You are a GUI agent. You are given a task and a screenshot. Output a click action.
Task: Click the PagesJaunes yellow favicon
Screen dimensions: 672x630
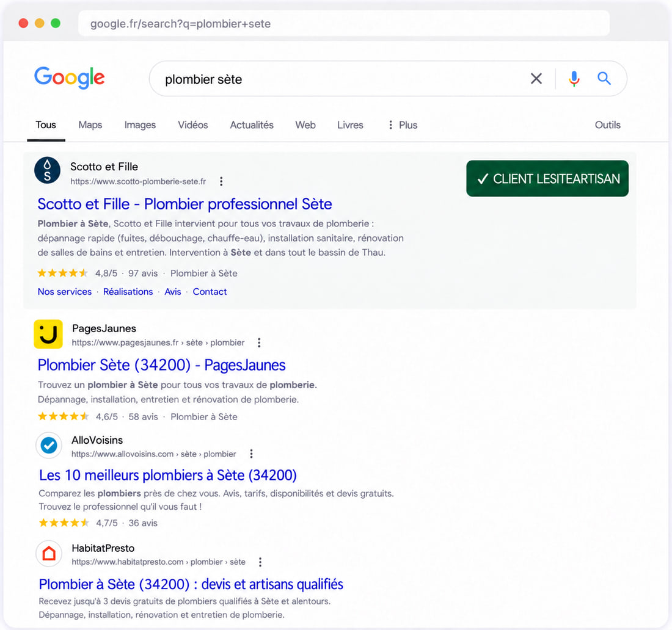tap(48, 334)
